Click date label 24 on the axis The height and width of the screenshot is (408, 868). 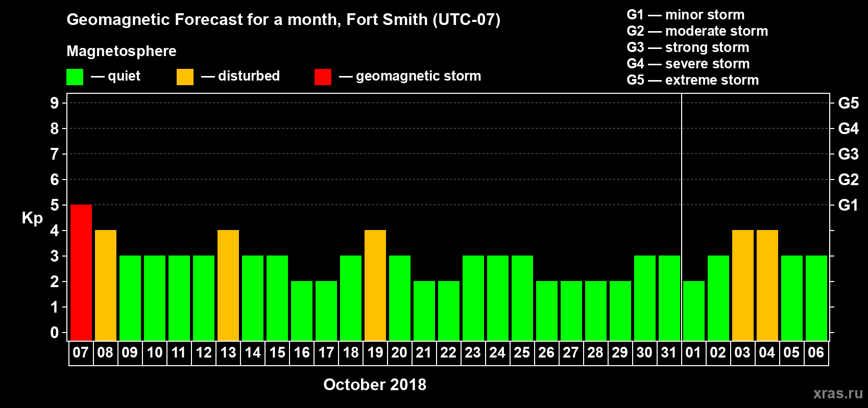497,352
